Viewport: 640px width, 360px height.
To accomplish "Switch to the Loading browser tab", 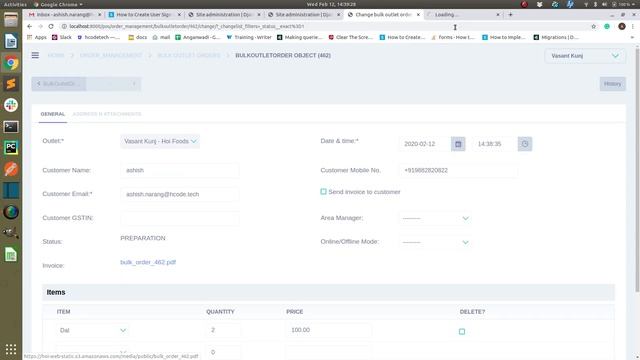I will [x=462, y=15].
